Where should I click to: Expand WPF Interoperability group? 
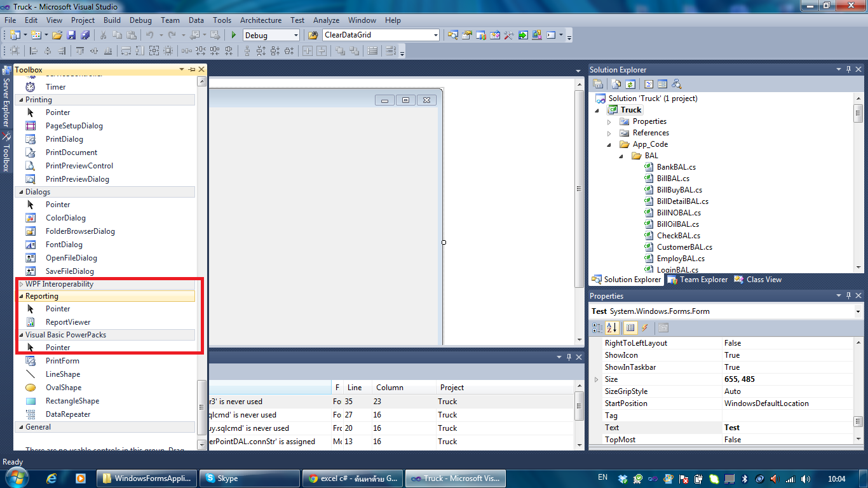(x=21, y=284)
